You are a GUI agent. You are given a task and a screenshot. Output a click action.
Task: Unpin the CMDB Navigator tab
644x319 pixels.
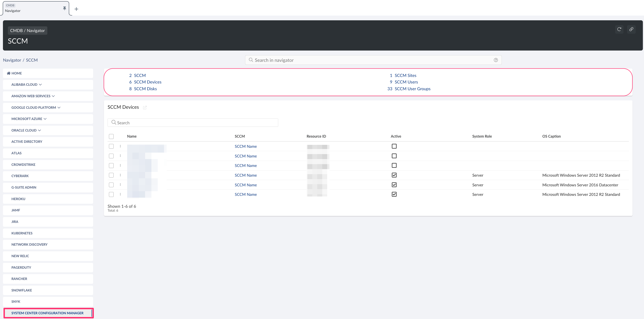64,9
